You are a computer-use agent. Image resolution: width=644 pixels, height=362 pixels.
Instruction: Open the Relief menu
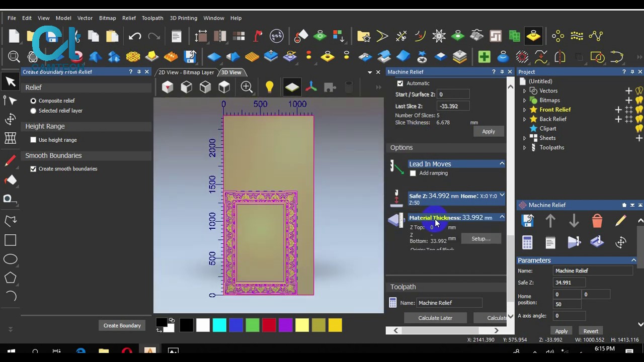(x=129, y=18)
